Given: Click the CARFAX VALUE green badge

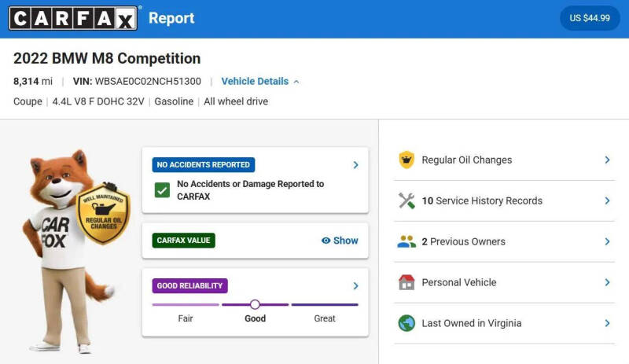Looking at the screenshot, I should point(183,241).
